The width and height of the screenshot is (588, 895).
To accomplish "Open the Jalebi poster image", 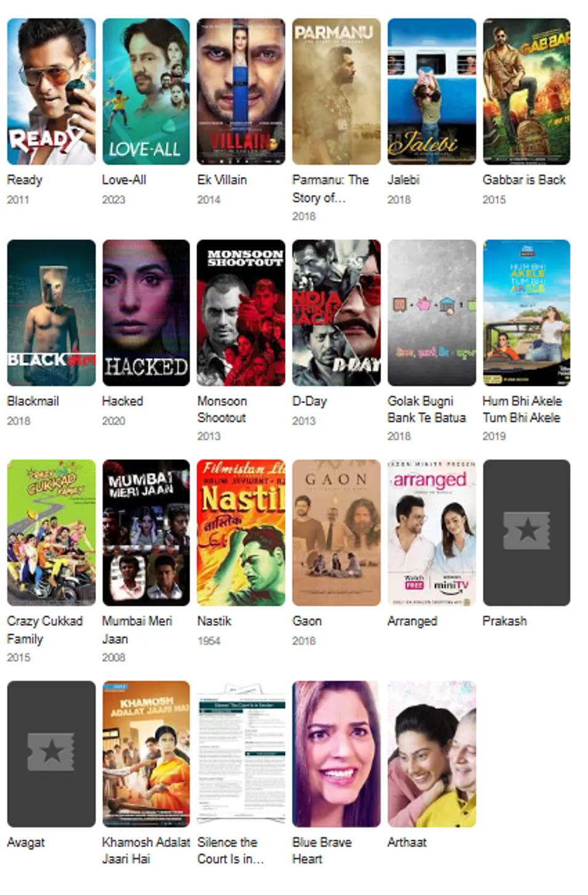I will [432, 92].
